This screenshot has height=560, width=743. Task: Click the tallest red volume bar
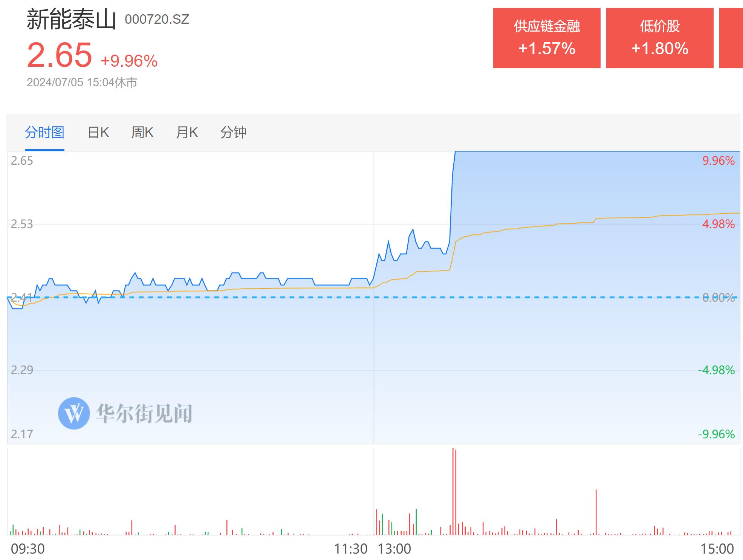(453, 491)
